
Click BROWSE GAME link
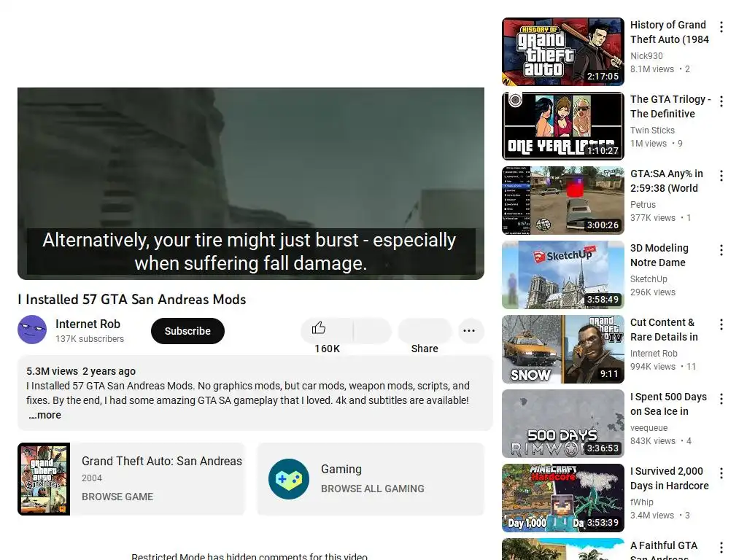117,497
